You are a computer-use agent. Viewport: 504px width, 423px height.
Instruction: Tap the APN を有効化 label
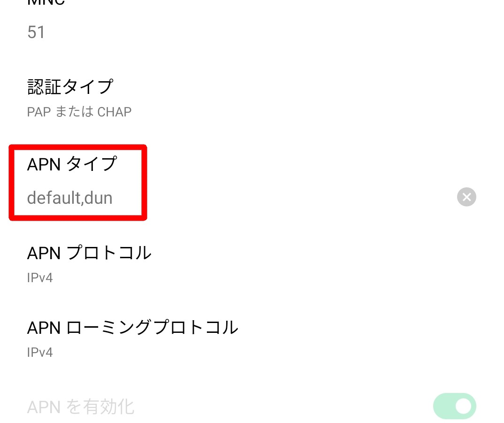coord(80,407)
